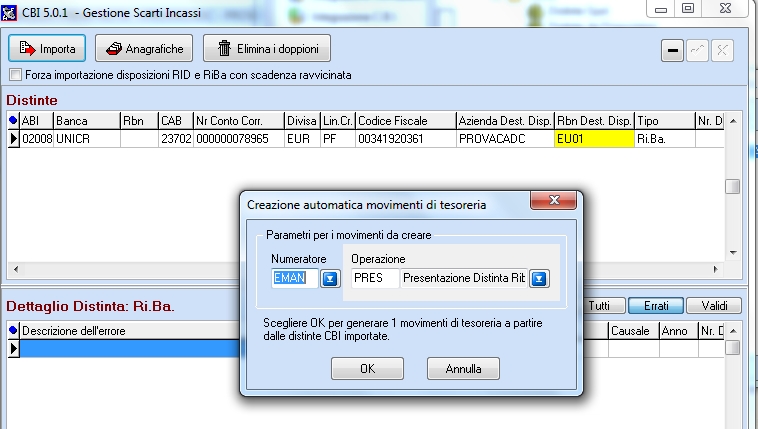
Task: Select PROVACADC cell
Action: pyautogui.click(x=505, y=139)
